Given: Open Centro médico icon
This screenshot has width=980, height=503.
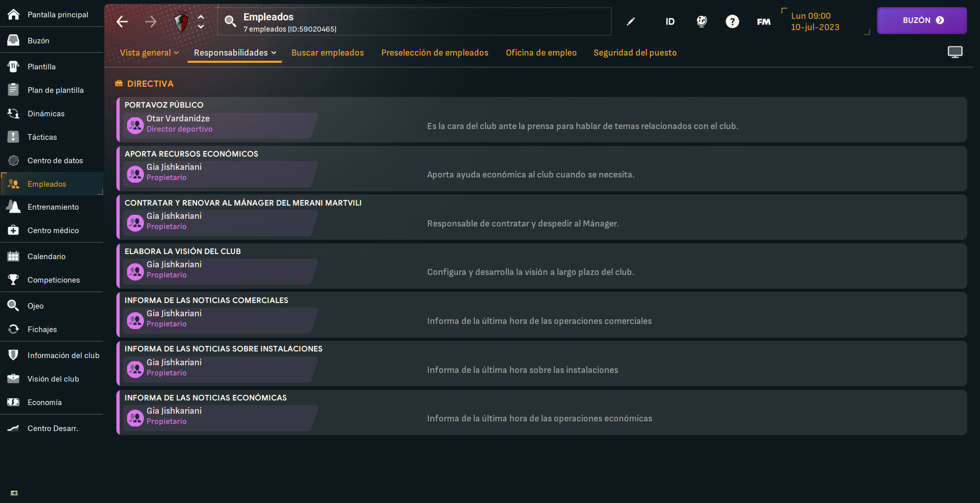Looking at the screenshot, I should point(14,230).
